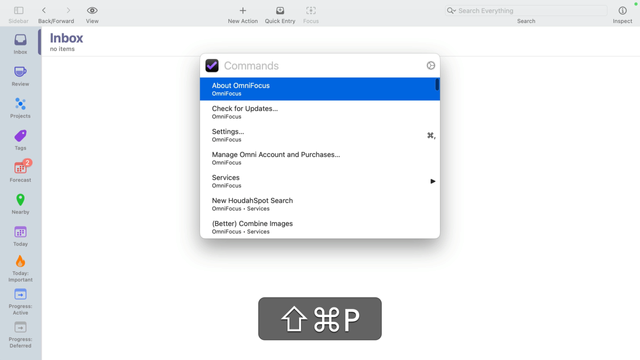Open the Today: Important flame icon
640x360 pixels.
(x=20, y=262)
